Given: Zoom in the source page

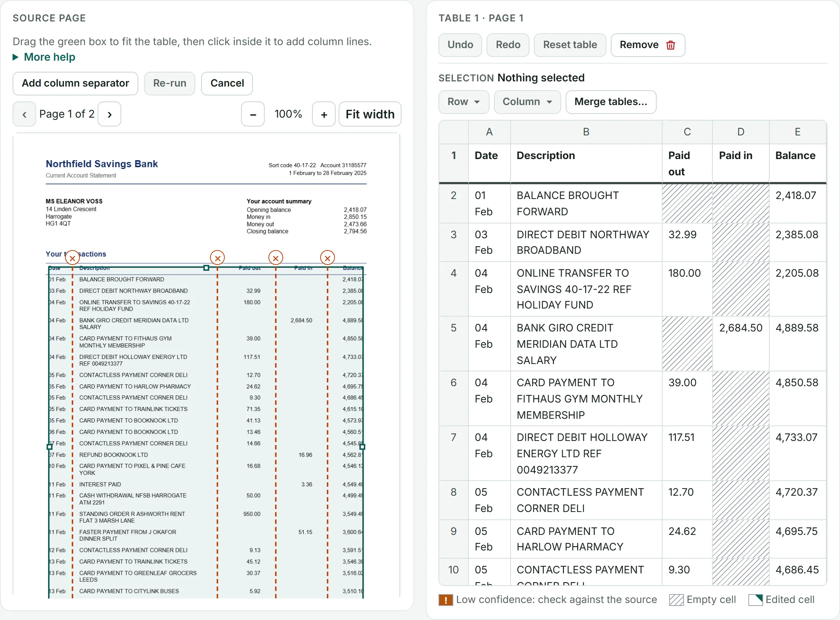Looking at the screenshot, I should 324,114.
